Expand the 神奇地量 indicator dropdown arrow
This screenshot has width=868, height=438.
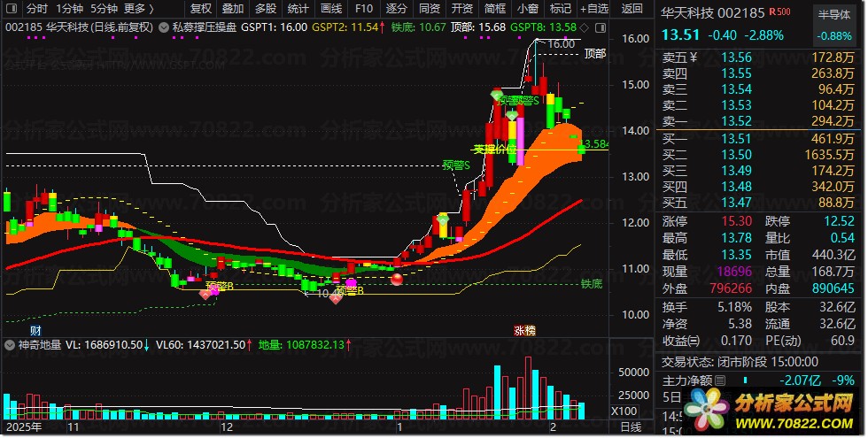pos(10,345)
